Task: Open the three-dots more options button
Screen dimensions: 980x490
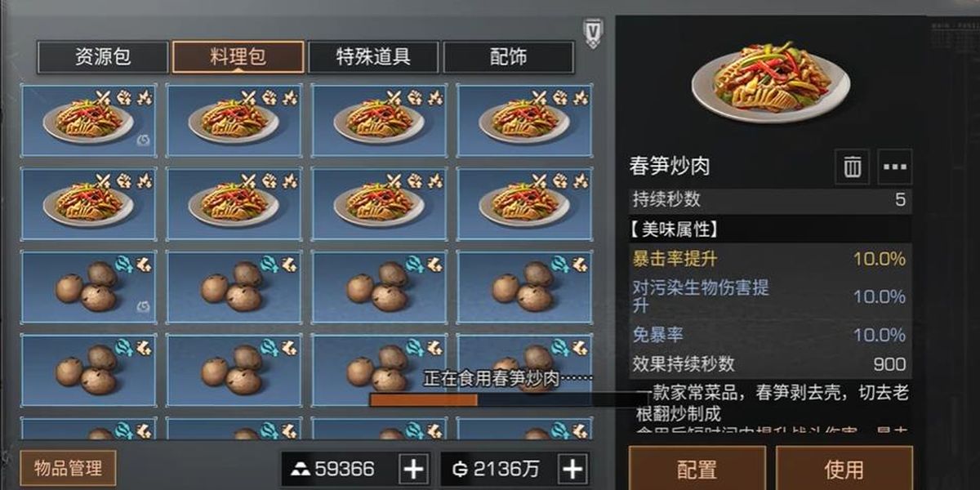Action: click(x=895, y=167)
